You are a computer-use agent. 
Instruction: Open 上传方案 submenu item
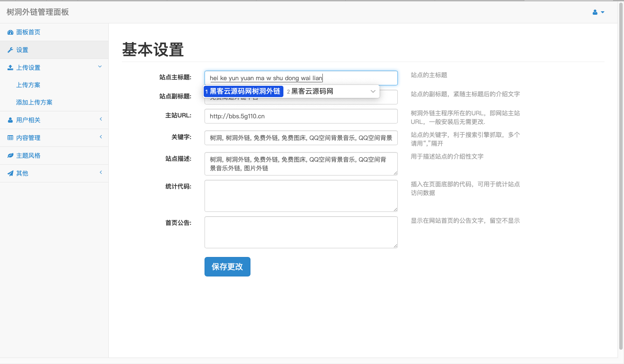coord(28,85)
